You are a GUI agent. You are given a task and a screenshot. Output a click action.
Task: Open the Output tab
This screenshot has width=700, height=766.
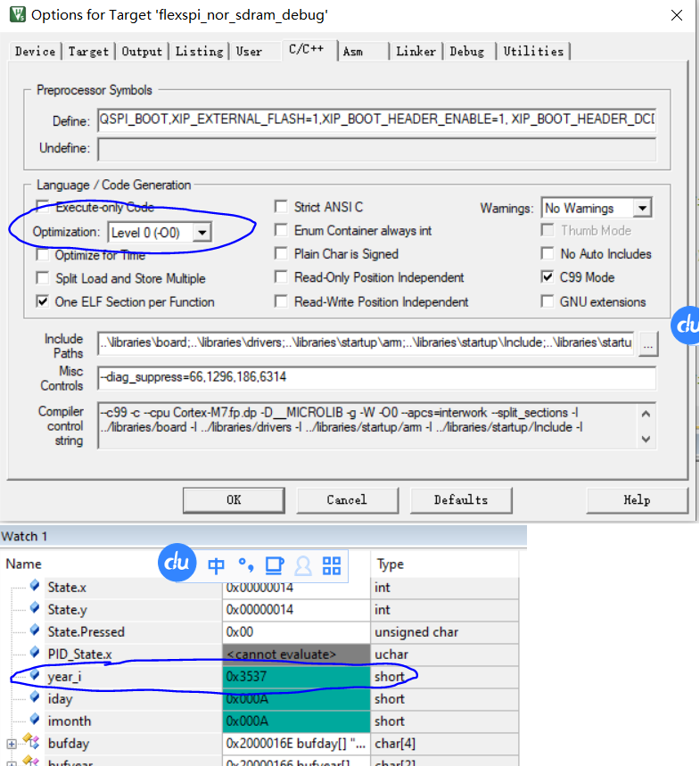(x=142, y=52)
